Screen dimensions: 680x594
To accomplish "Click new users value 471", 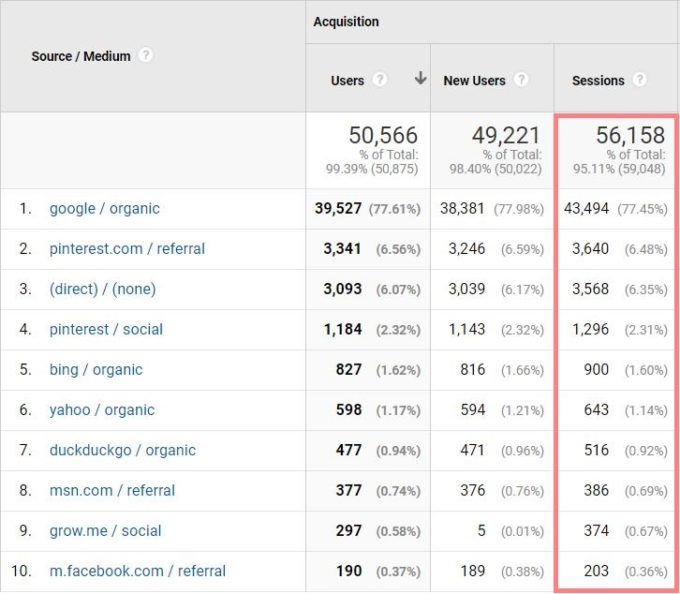I will coord(473,450).
